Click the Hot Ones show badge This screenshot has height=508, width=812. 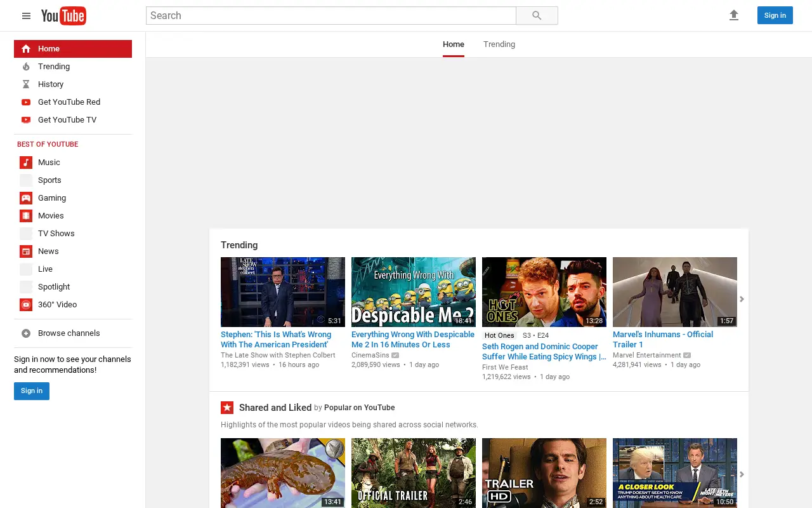coord(499,335)
